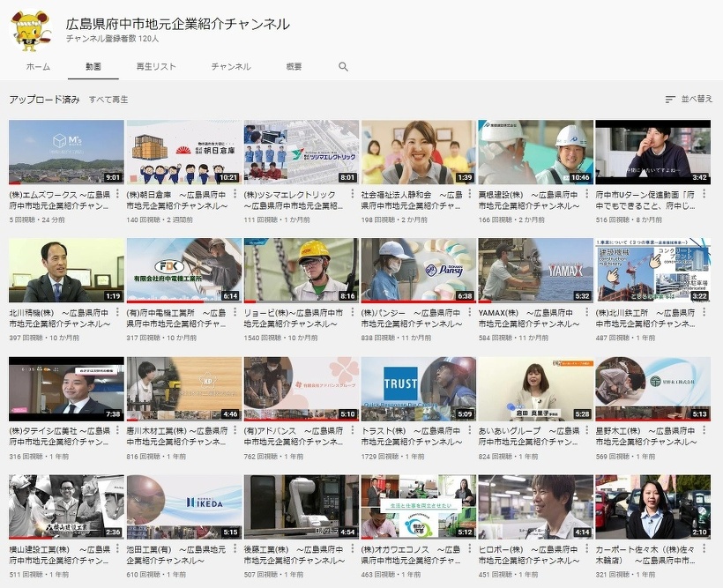Open the エムズワークス video thumbnail
The width and height of the screenshot is (723, 588).
point(66,152)
